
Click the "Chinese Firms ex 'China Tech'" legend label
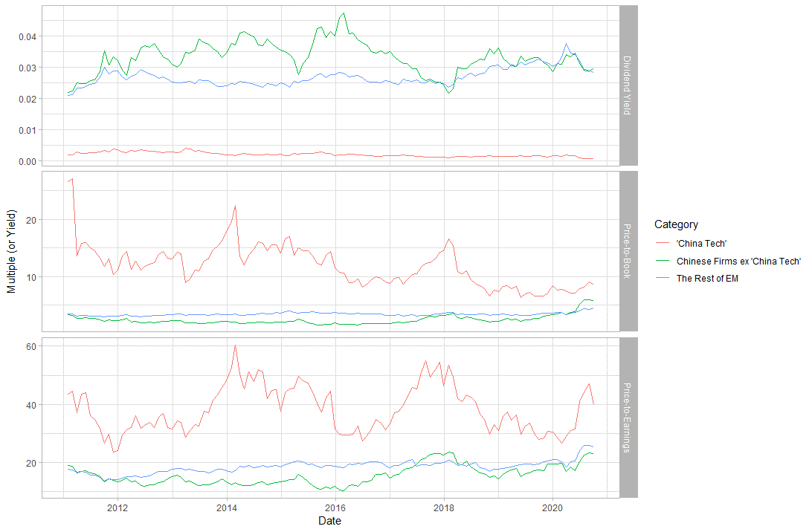[738, 262]
